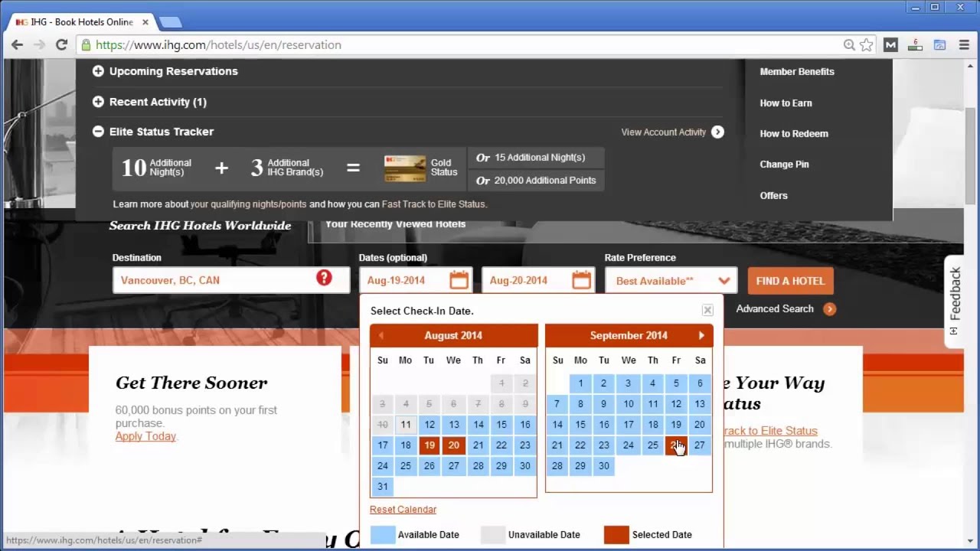Select August 22 in the calendar
This screenshot has height=551, width=980.
(501, 445)
